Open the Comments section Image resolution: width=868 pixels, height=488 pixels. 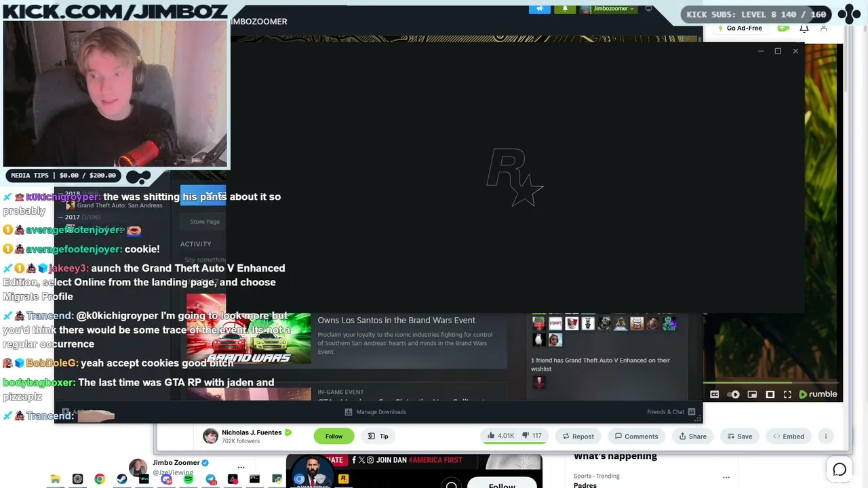(x=636, y=436)
